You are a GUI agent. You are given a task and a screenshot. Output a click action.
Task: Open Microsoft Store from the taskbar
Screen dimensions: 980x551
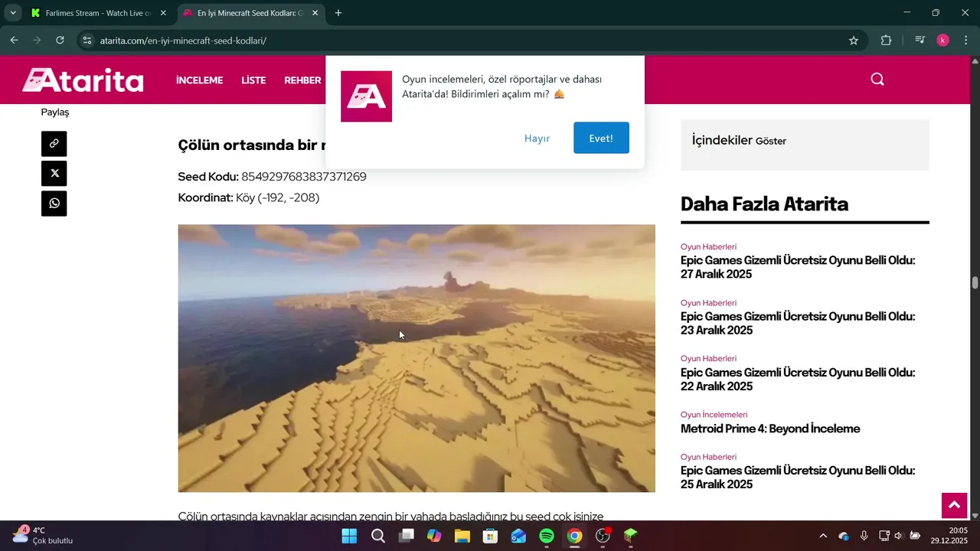(x=491, y=536)
